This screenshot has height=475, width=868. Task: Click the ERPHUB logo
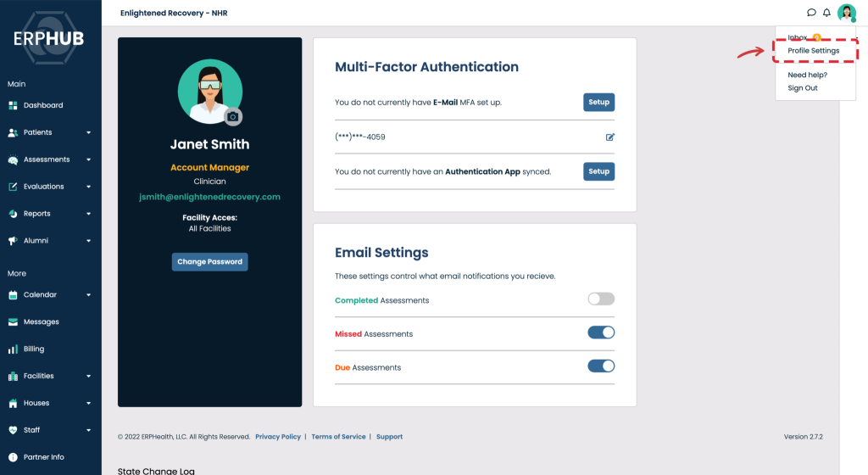(48, 38)
